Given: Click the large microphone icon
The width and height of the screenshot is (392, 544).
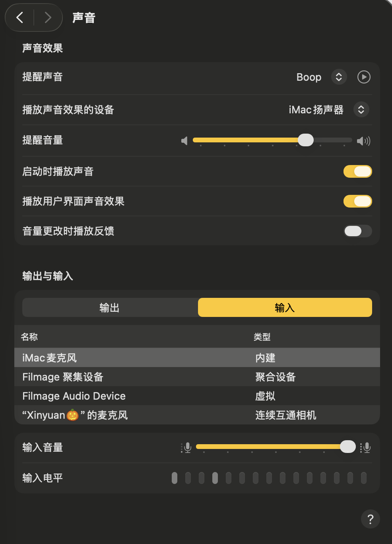Looking at the screenshot, I should [366, 448].
